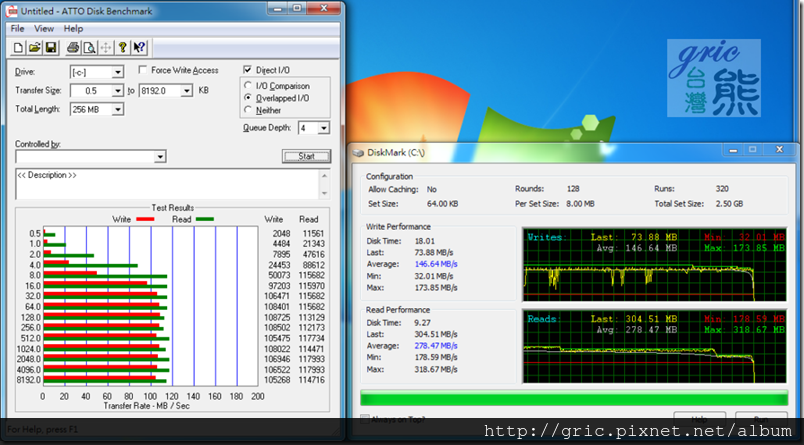
Task: Select the I/O Comparison radio button
Action: click(248, 86)
